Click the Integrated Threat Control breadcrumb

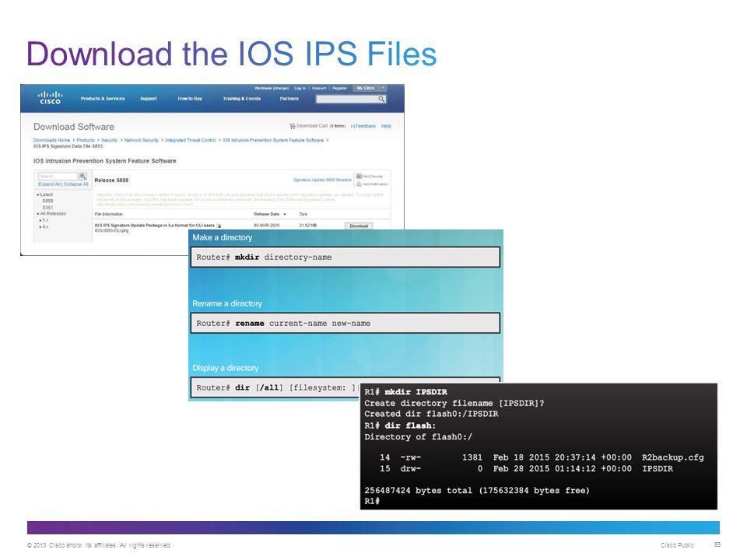coord(191,141)
